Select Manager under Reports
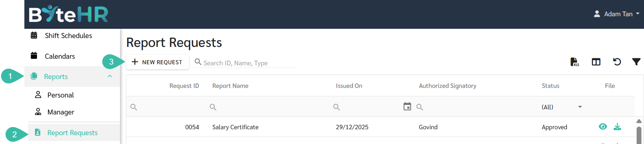The width and height of the screenshot is (644, 144). (x=61, y=112)
